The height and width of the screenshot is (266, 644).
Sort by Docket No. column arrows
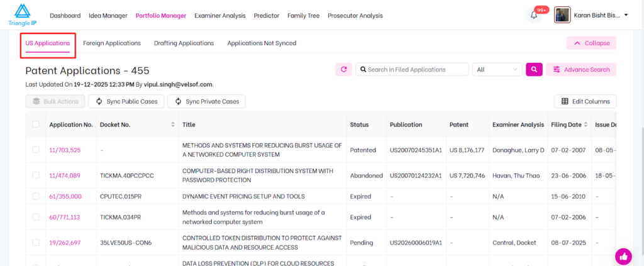173,125
